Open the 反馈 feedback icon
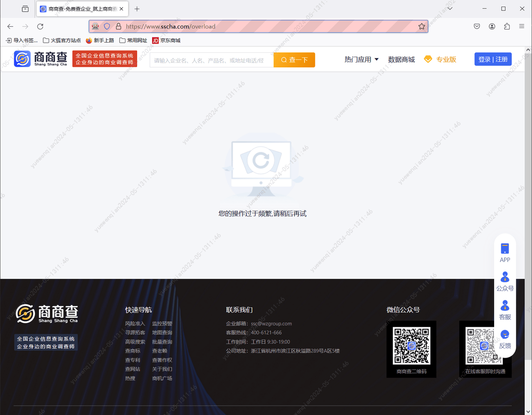532x415 pixels. [x=505, y=335]
